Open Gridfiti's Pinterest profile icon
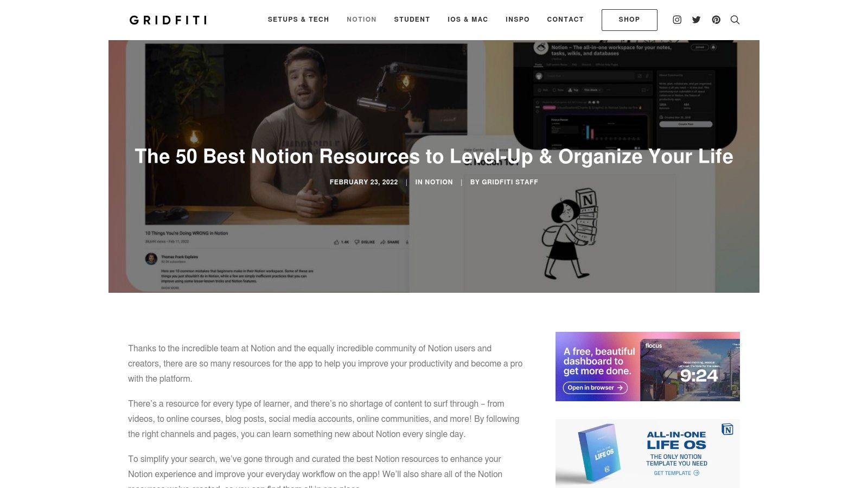868x488 pixels. tap(716, 20)
